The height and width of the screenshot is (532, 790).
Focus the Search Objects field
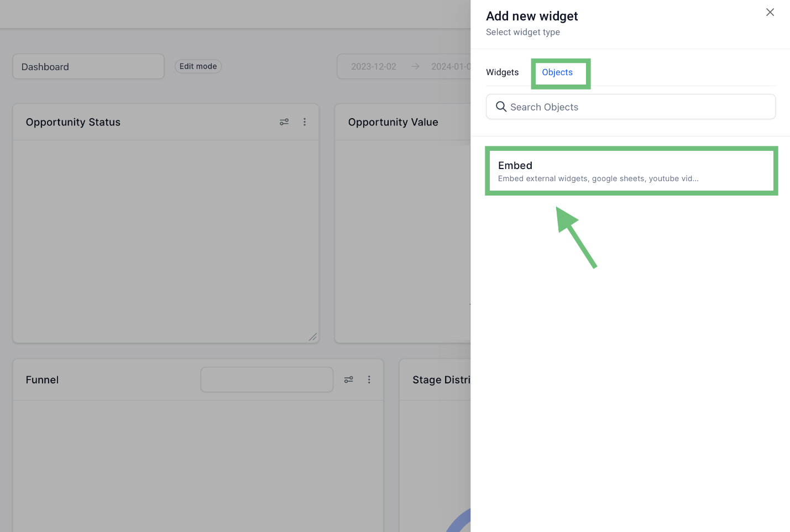(x=630, y=107)
